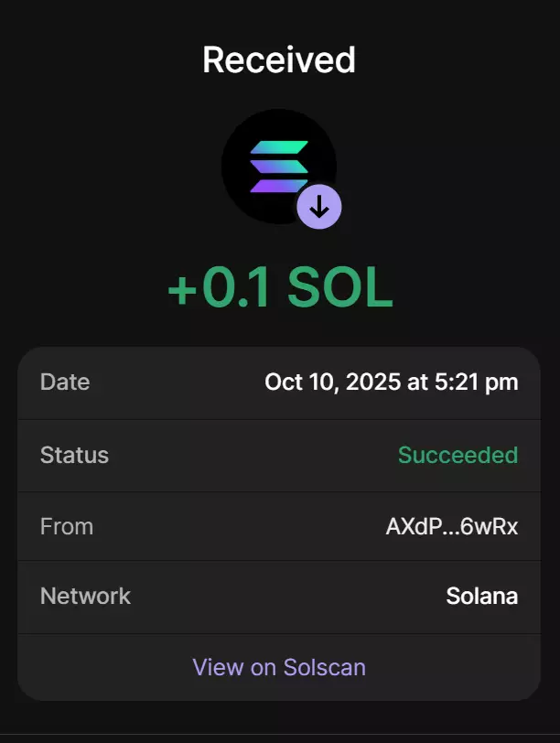This screenshot has width=560, height=743.
Task: Open the View on Solscan link
Action: [x=279, y=667]
